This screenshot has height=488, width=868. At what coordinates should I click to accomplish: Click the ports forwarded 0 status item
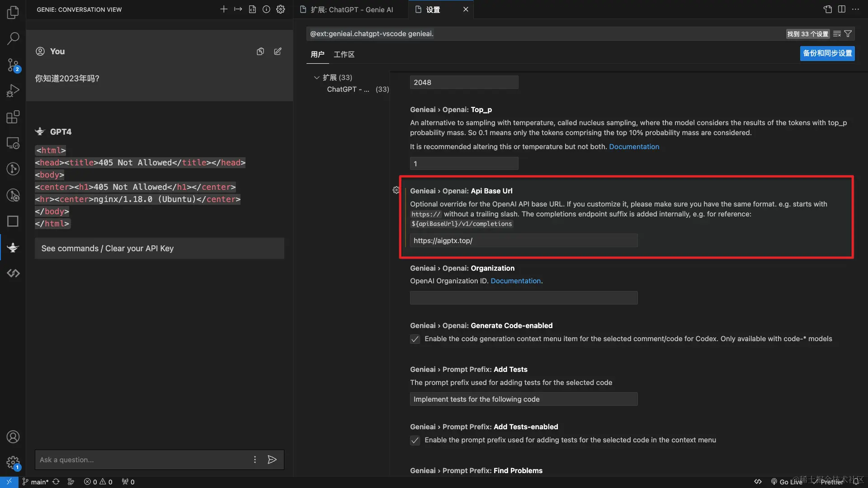pyautogui.click(x=128, y=482)
